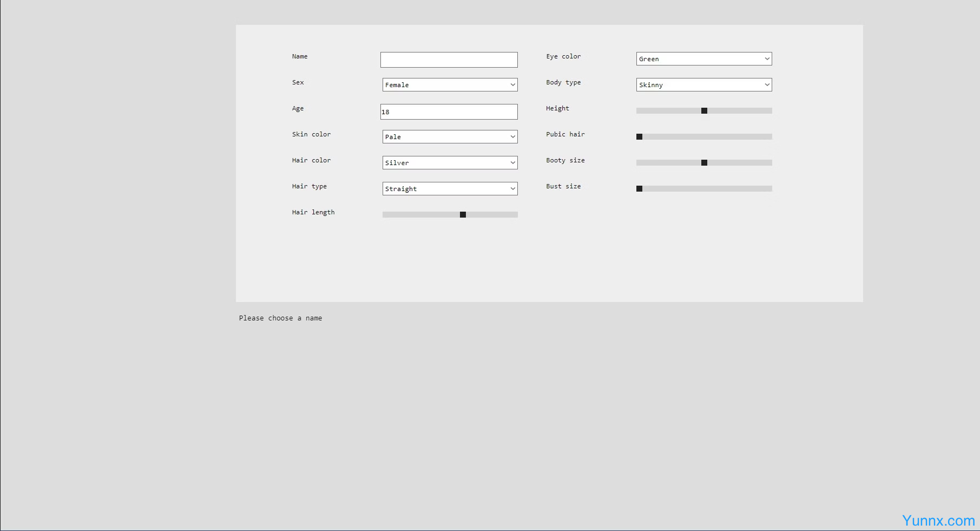Click the 'Please choose a name' message

pos(280,318)
